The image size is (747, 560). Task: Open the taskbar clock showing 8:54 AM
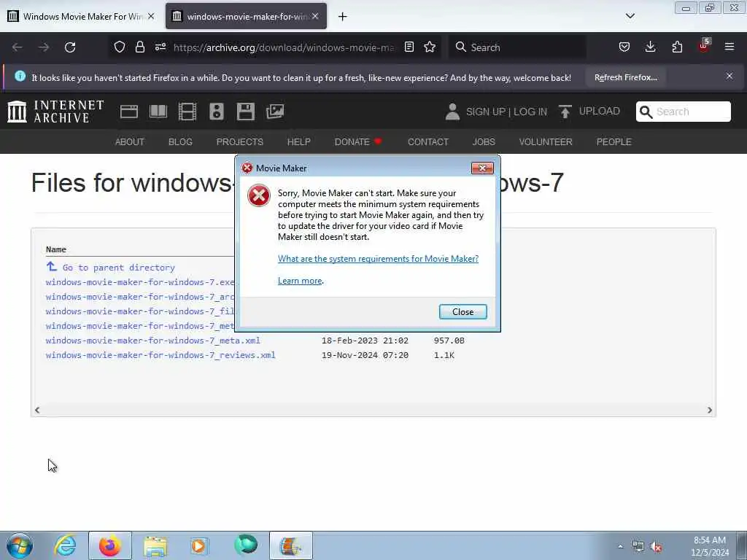pyautogui.click(x=710, y=546)
